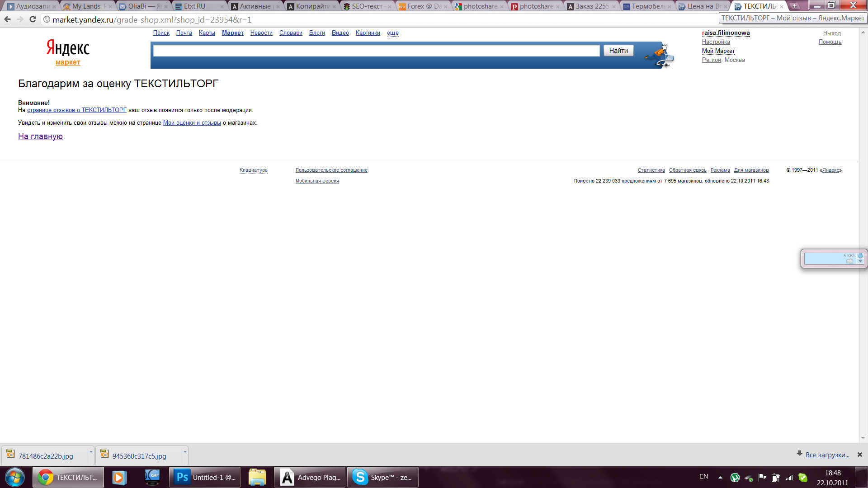Click Выход logout link
Screen dimensions: 868x488
point(832,33)
